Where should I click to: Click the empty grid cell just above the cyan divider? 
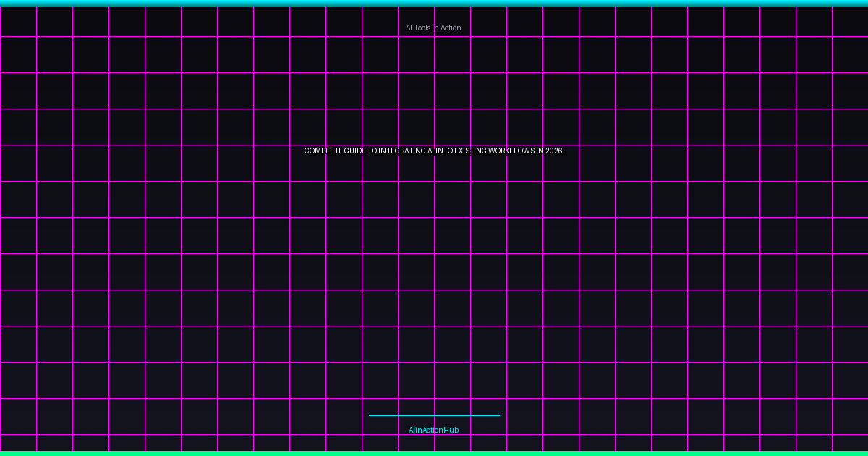click(416, 380)
